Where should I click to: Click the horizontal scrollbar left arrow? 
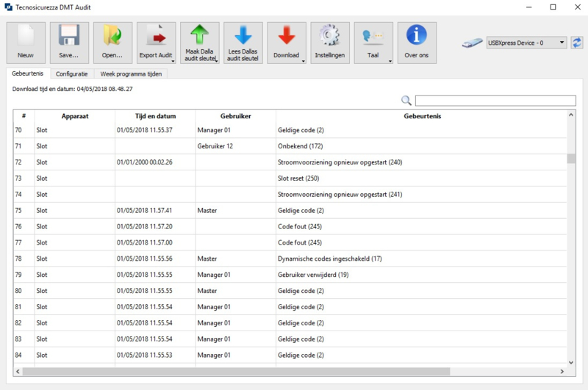point(18,371)
